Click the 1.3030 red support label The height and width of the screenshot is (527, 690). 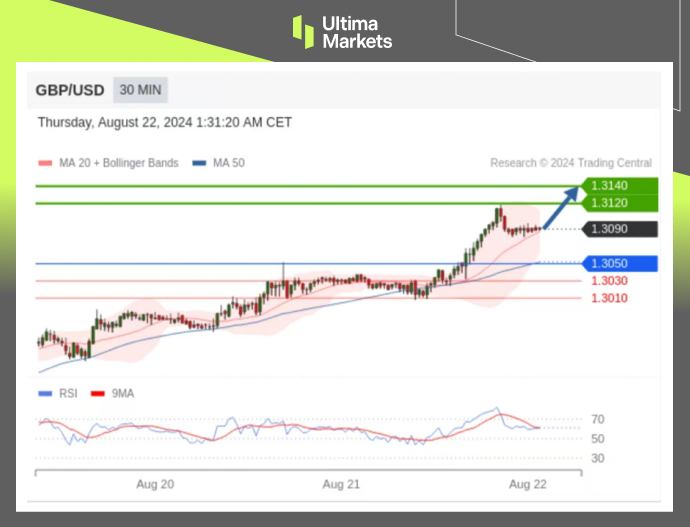point(609,281)
